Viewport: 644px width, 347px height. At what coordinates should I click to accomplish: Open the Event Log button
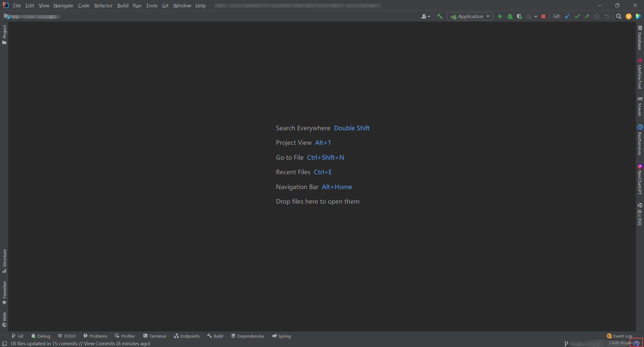point(620,336)
